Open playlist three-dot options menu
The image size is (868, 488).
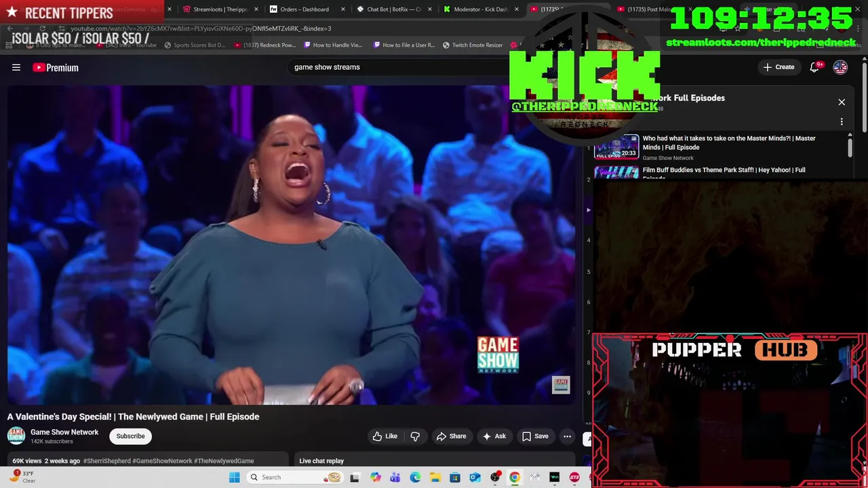[842, 122]
